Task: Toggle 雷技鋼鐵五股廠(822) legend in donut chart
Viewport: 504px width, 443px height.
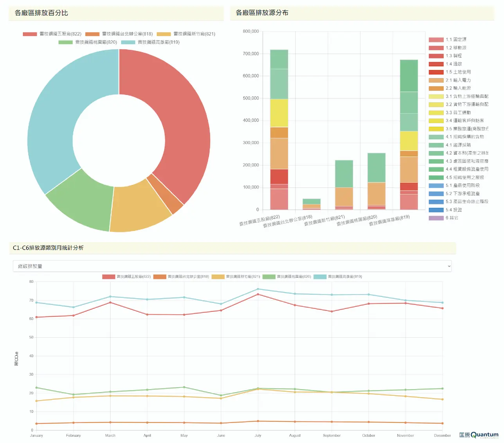Action: 52,34
